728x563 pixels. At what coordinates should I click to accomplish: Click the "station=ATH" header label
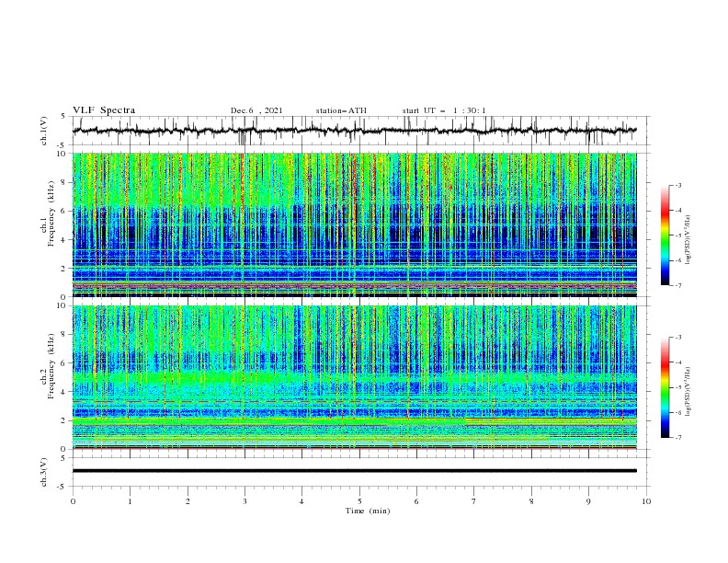click(x=341, y=110)
